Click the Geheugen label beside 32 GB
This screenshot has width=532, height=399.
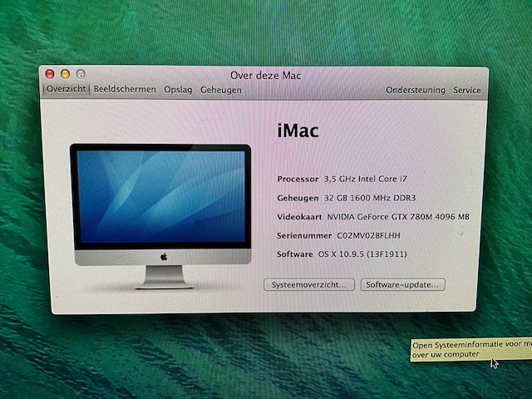tap(298, 198)
